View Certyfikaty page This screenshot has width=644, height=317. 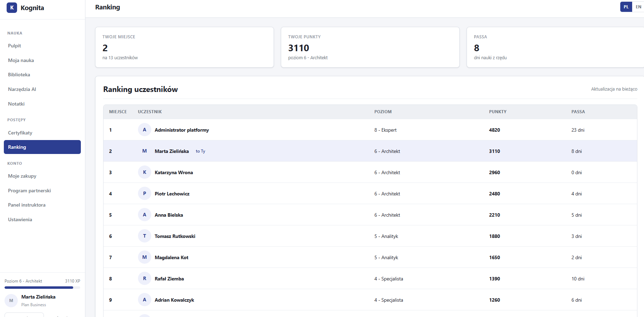tap(42, 133)
